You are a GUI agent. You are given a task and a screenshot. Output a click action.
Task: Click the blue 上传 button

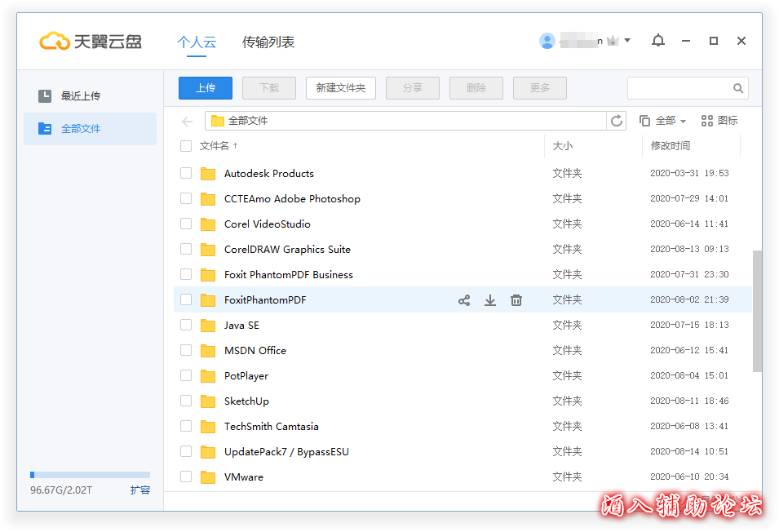(x=206, y=88)
